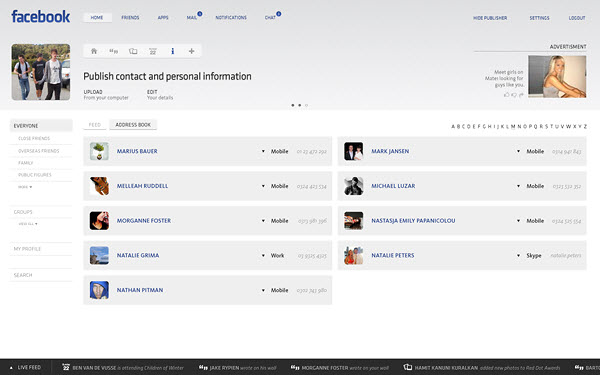Click Hide Publisher link
The width and height of the screenshot is (600, 375).
[490, 18]
